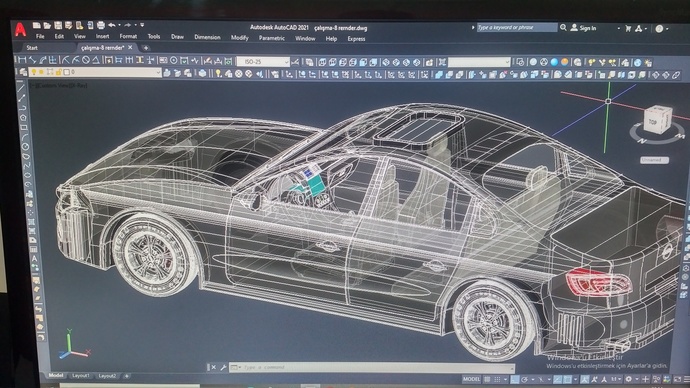The height and width of the screenshot is (388, 690).
Task: Open the Format menu
Action: pyautogui.click(x=128, y=37)
